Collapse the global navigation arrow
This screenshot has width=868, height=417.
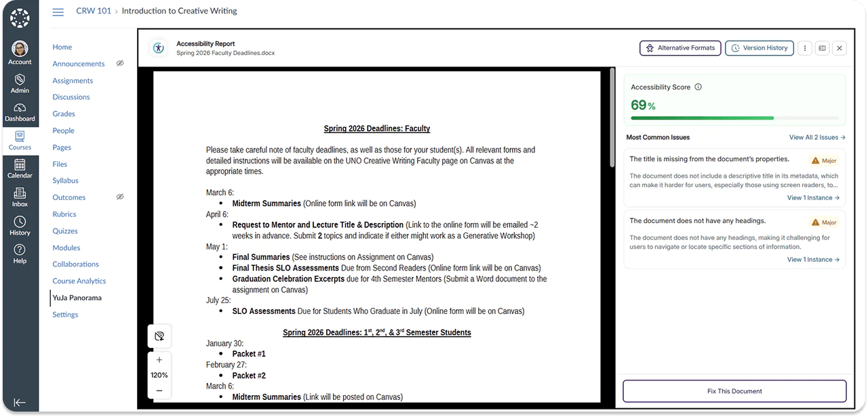point(20,402)
